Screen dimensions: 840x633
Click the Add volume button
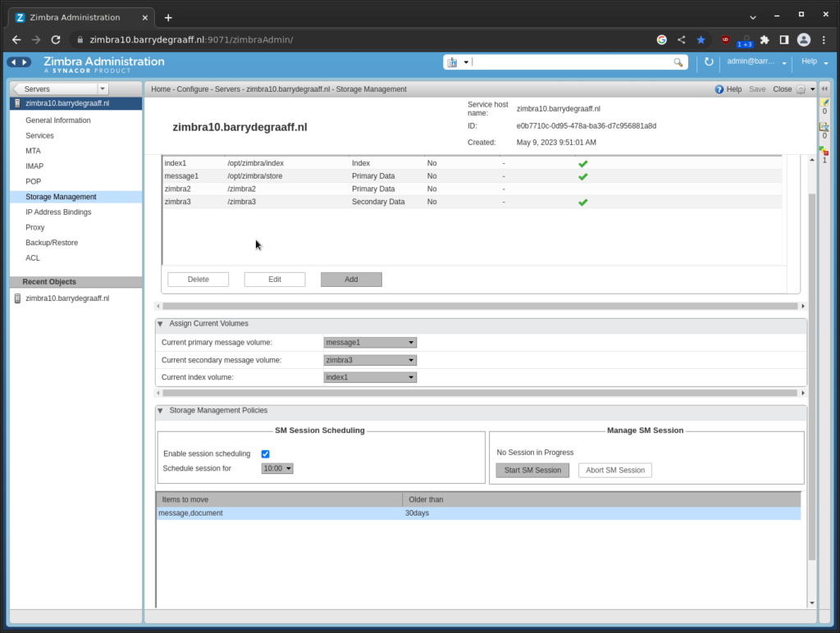351,280
